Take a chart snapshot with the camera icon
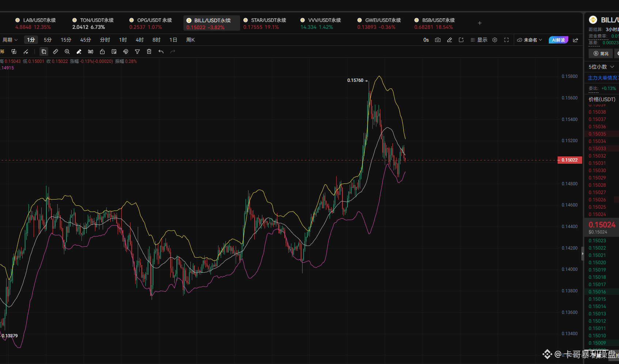The image size is (619, 364). point(438,40)
